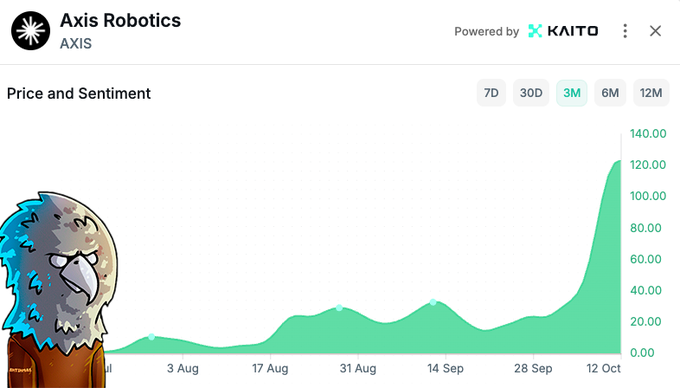Screen dimensions: 680x388
Task: Click the Price and Sentiment heading
Action: pyautogui.click(x=79, y=94)
